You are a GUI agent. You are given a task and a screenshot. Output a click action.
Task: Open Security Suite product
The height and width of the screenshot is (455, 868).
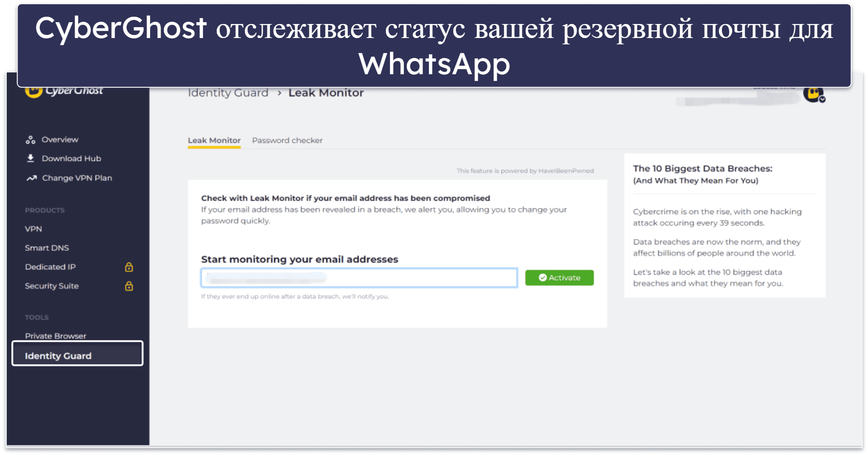(52, 286)
